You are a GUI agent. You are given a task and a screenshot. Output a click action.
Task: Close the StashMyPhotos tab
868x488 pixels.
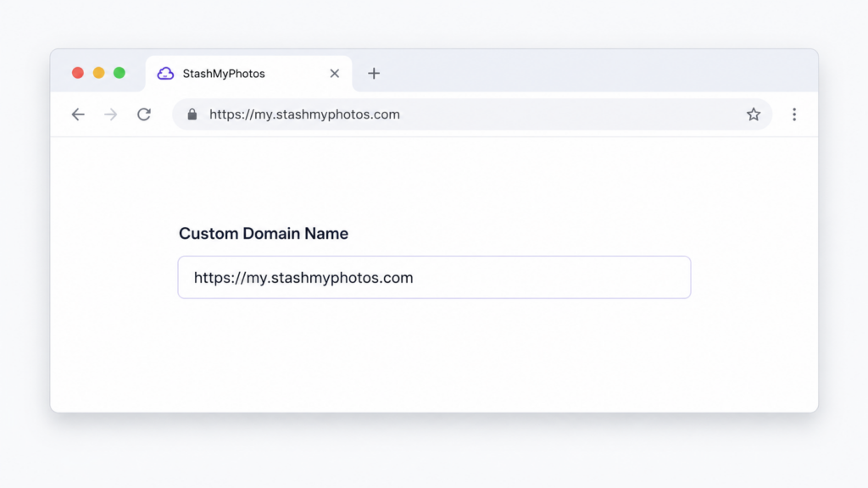pos(334,74)
